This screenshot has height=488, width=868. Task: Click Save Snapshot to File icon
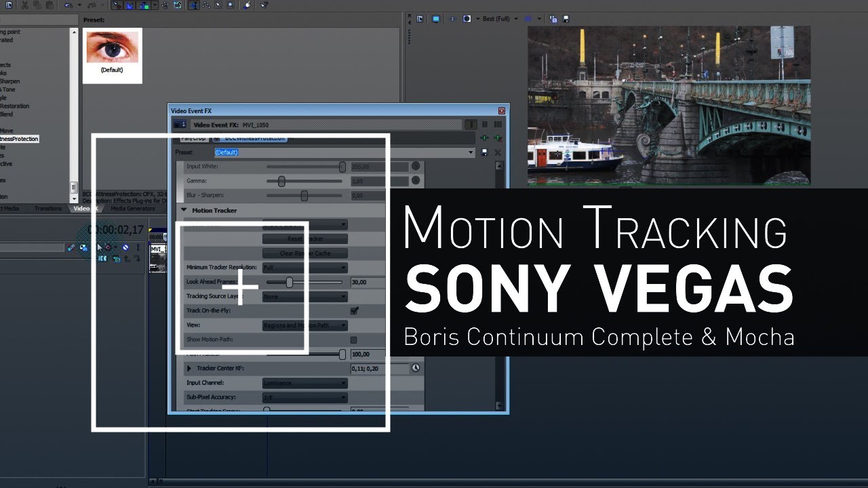coord(566,19)
